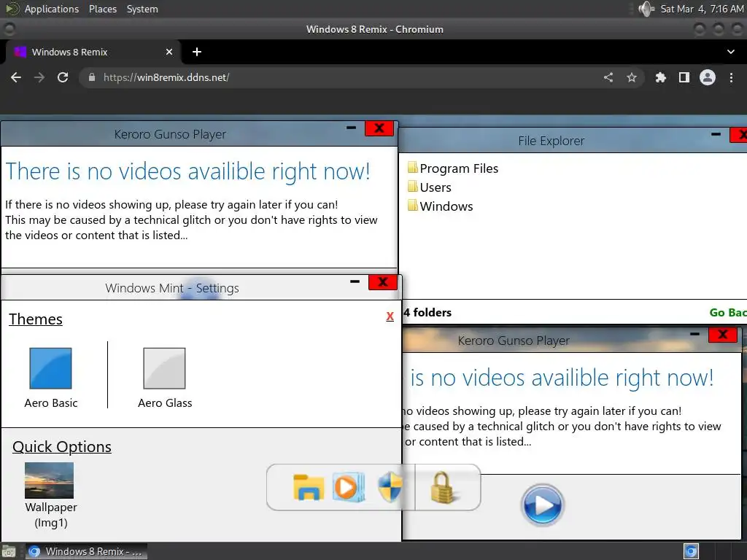This screenshot has width=747, height=560.
Task: Minimize the File Explorer window
Action: coord(716,134)
